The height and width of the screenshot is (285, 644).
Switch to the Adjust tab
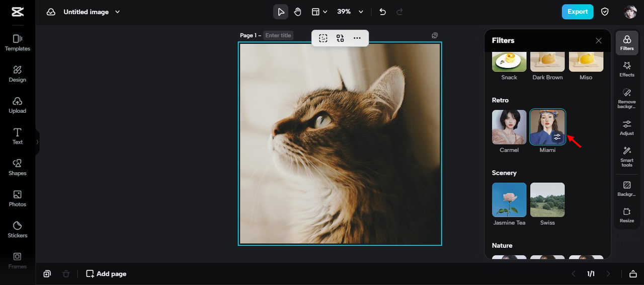[627, 128]
